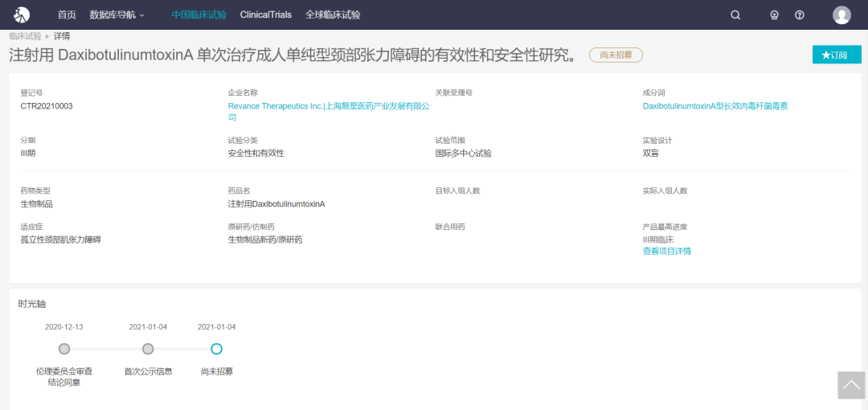
Task: Click the 双盲 design value
Action: 650,154
